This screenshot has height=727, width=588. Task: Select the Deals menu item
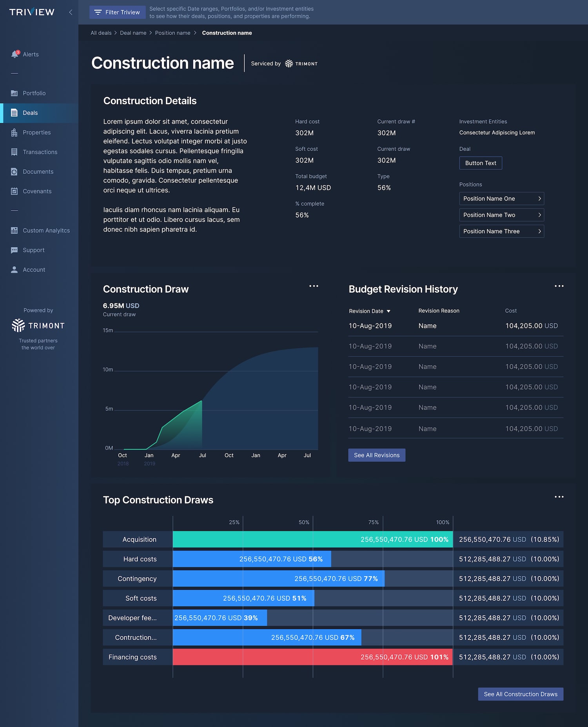(39, 113)
